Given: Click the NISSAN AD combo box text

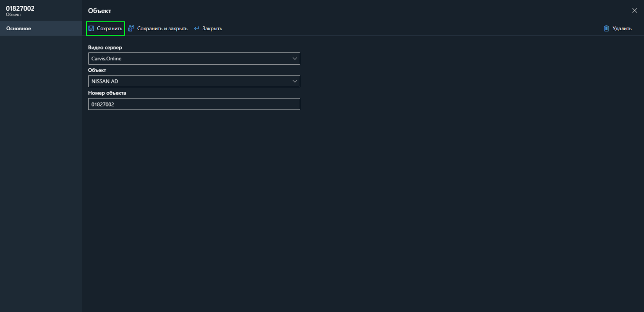Looking at the screenshot, I should coord(105,81).
